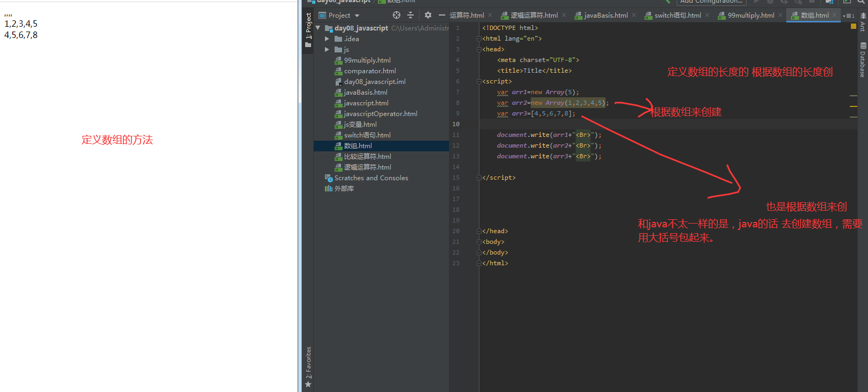Image resolution: width=868 pixels, height=392 pixels.
Task: Select Scratches and Consoles in the tree
Action: 371,178
